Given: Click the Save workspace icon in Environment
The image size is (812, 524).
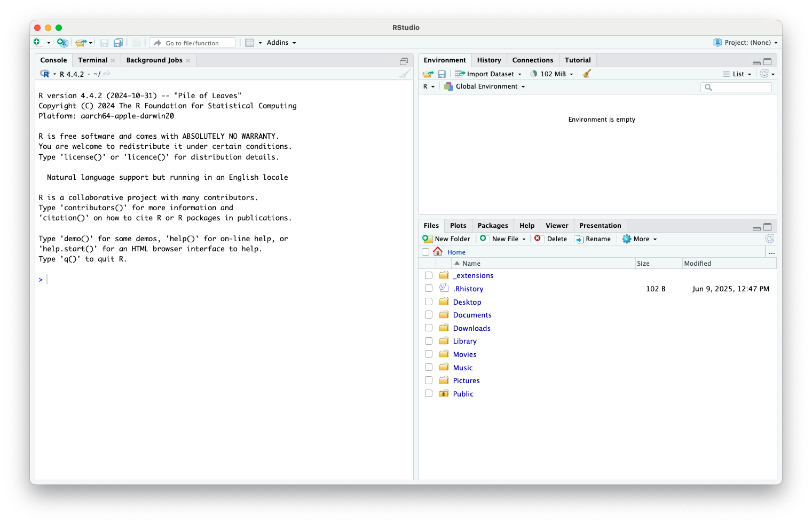Looking at the screenshot, I should 442,74.
